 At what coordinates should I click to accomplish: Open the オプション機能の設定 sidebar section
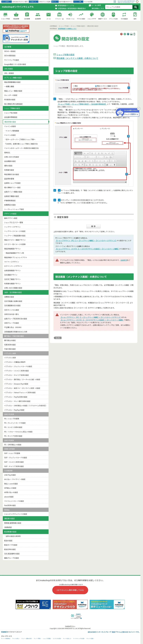pyautogui.click(x=26, y=78)
